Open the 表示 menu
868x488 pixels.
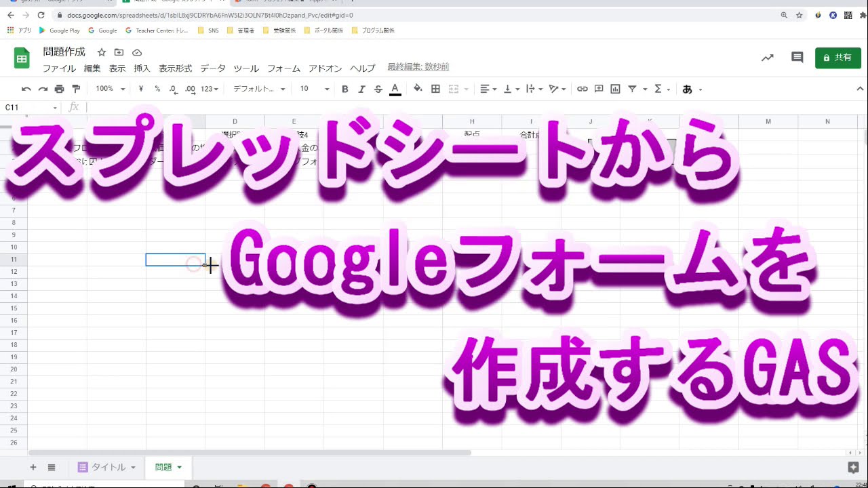[117, 68]
